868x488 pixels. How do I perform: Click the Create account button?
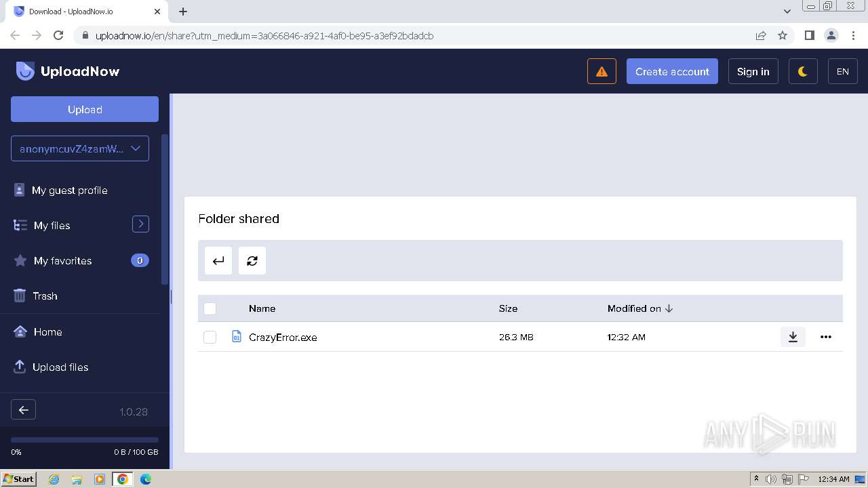[672, 71]
